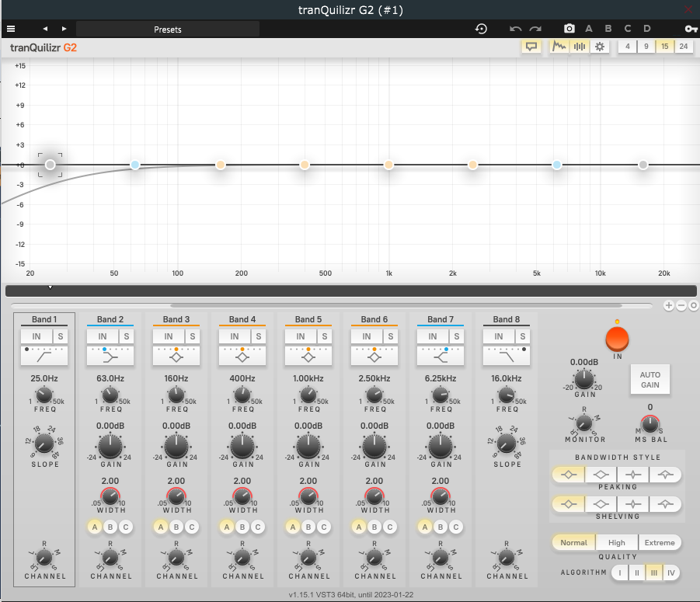The image size is (700, 602).
Task: Set graph range to 15 dB
Action: tap(665, 47)
